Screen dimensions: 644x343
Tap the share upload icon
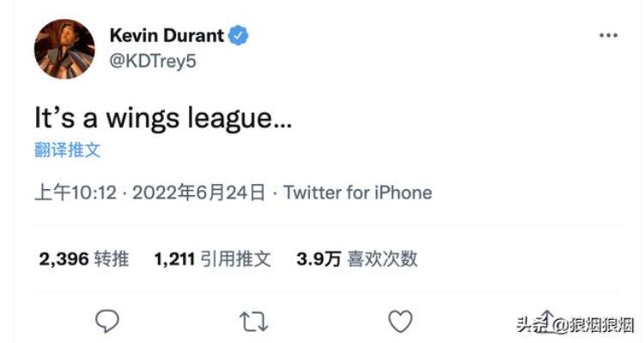tap(547, 319)
